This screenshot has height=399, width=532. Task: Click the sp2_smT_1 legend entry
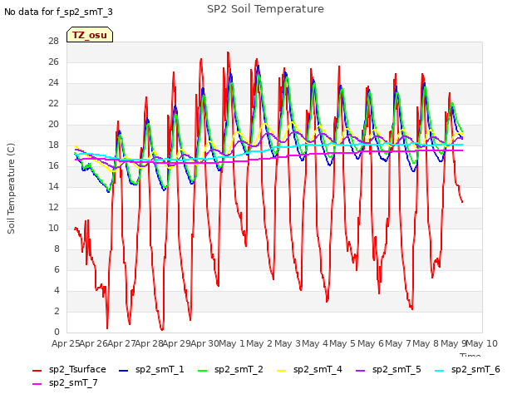[x=151, y=369]
